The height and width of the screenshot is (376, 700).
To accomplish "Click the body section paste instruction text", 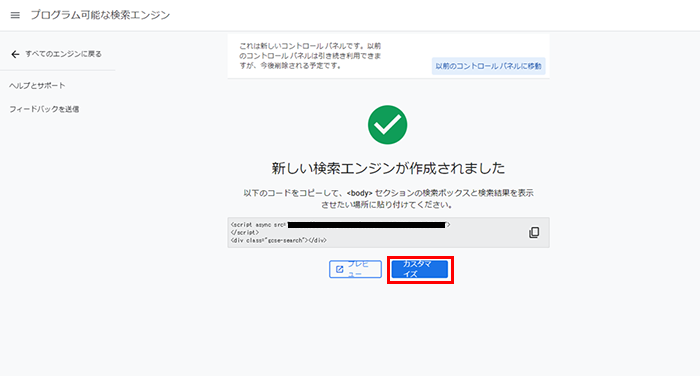I will point(388,199).
